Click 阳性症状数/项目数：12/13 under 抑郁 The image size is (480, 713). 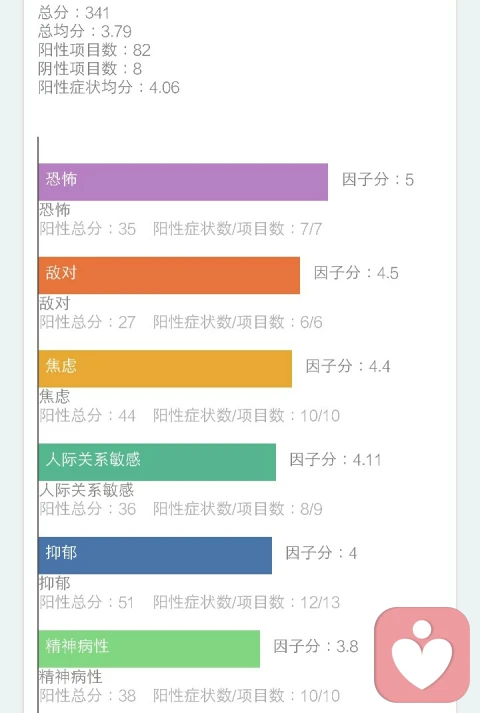pyautogui.click(x=246, y=603)
